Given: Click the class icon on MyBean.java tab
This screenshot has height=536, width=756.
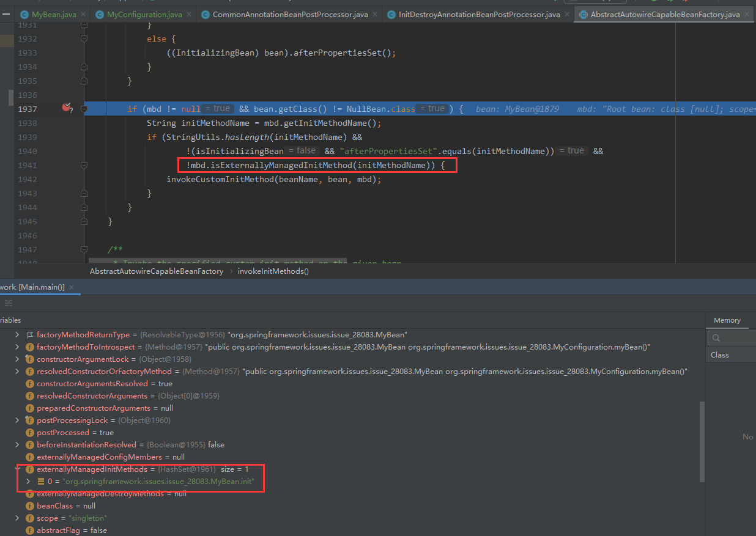Looking at the screenshot, I should pos(24,14).
